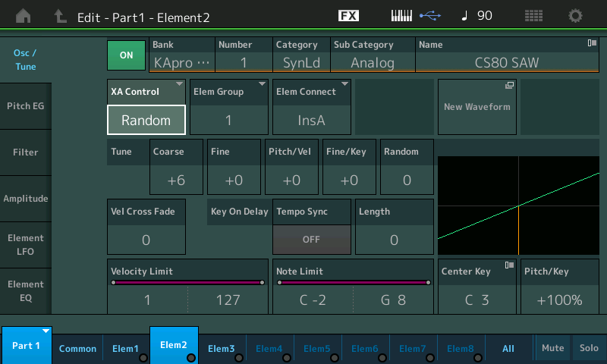Open the utility settings gear icon
This screenshot has height=364, width=607.
coord(576,16)
